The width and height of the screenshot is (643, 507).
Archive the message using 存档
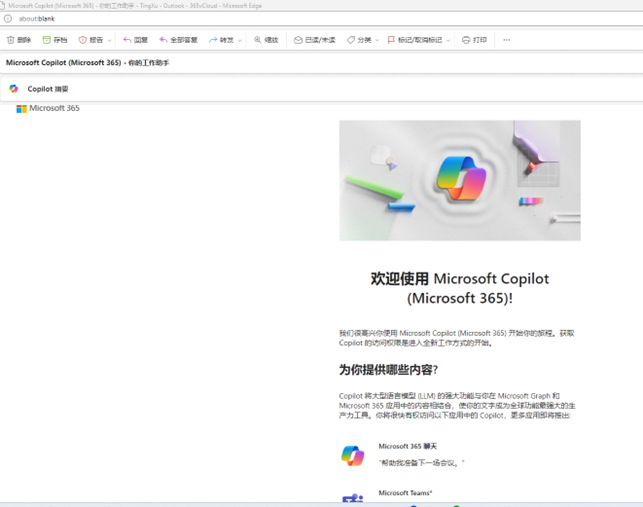point(55,40)
